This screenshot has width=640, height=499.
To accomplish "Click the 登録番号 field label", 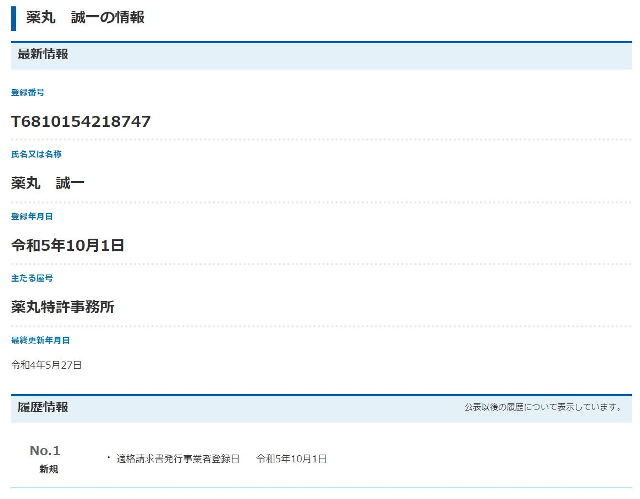I will [28, 92].
